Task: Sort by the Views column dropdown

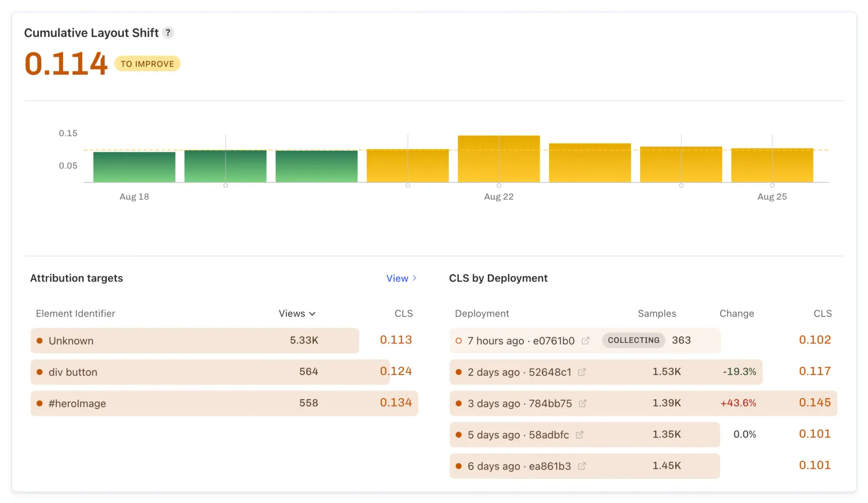Action: pyautogui.click(x=297, y=313)
